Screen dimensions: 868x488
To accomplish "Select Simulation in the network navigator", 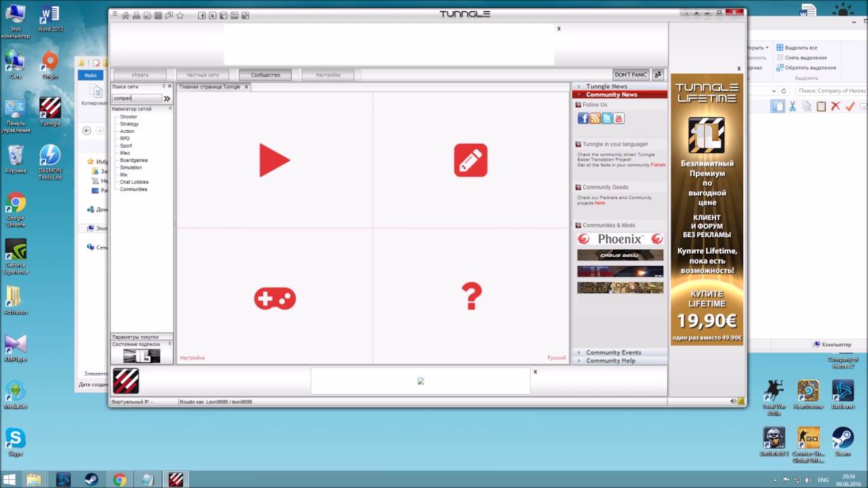I will pyautogui.click(x=131, y=167).
